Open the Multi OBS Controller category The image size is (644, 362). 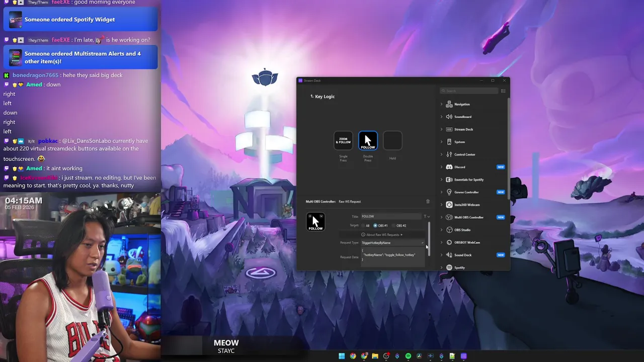tap(469, 217)
